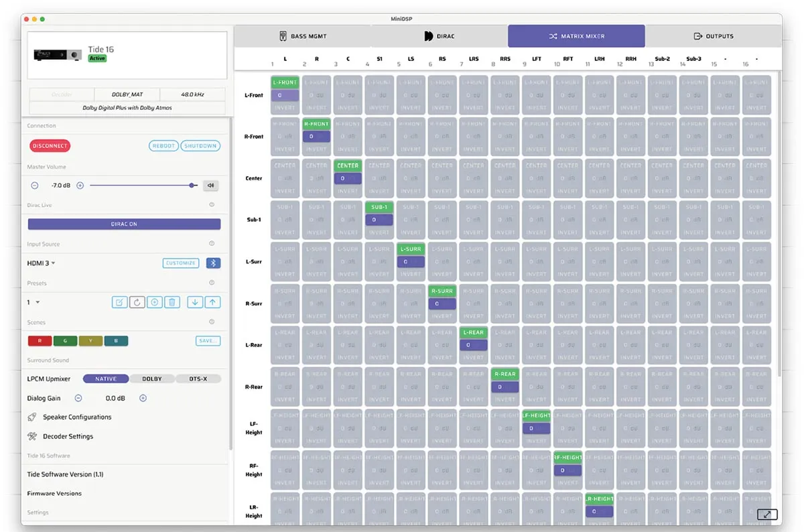The height and width of the screenshot is (532, 804).
Task: Click the Bluetooth input icon
Action: (213, 263)
